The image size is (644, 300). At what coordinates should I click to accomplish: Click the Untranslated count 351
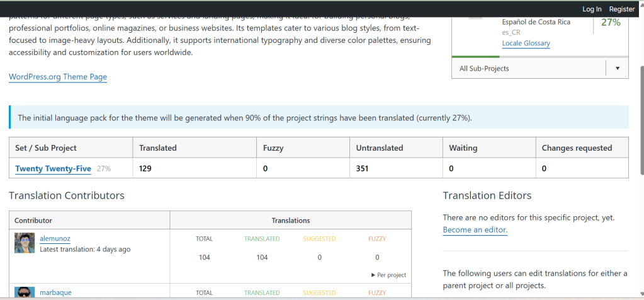362,168
